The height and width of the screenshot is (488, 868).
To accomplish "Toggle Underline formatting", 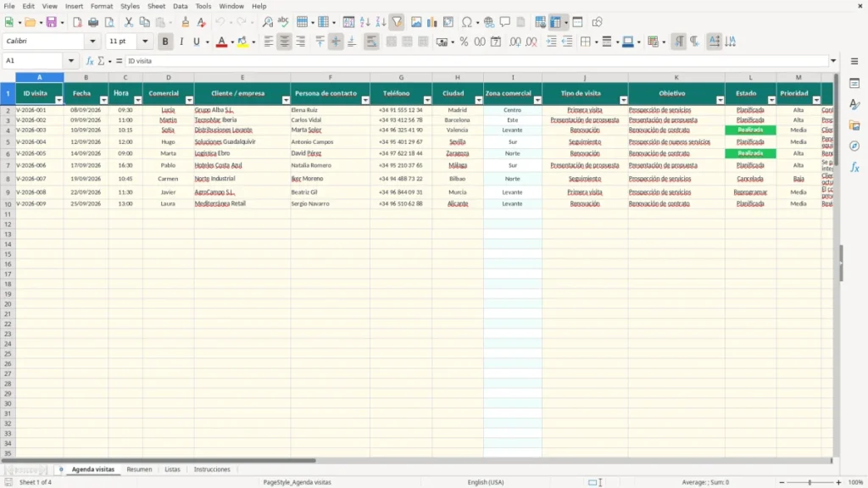I will pos(197,42).
